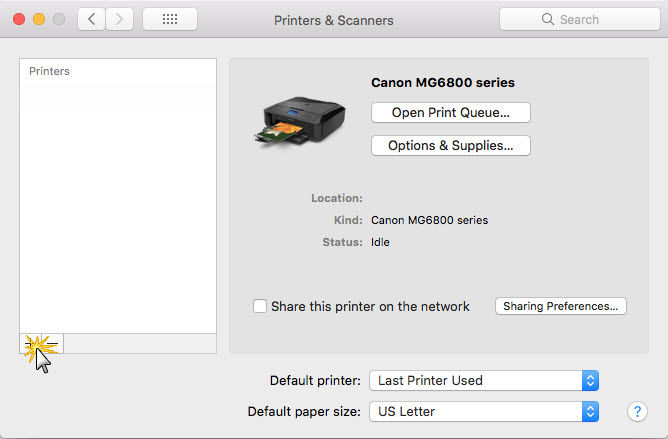The height and width of the screenshot is (439, 668).
Task: Click the add printer plus button
Action: 31,344
